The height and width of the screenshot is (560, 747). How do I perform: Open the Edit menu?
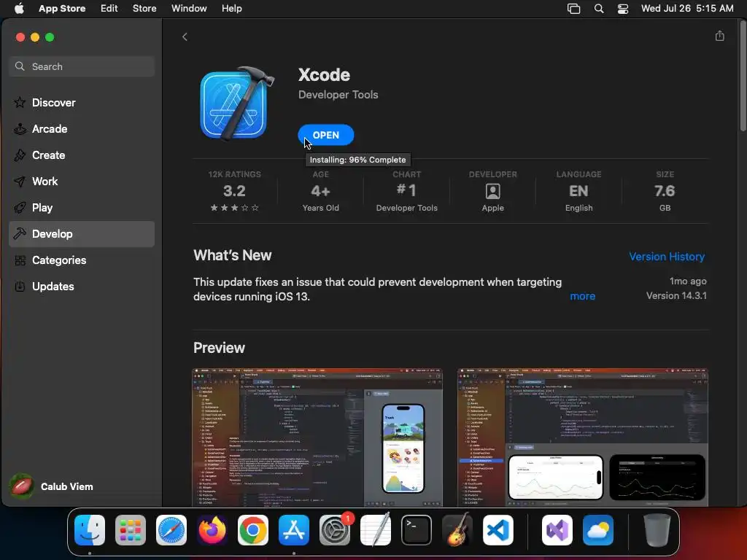[109, 9]
